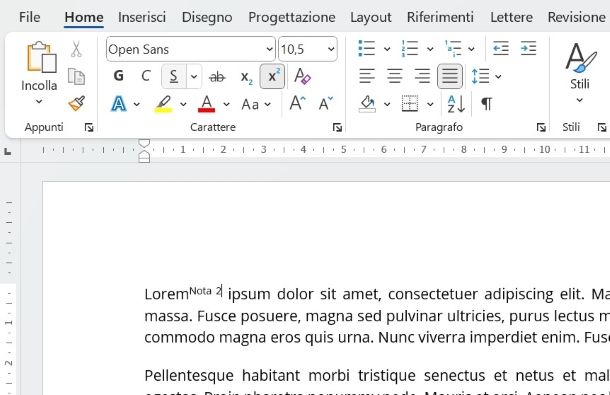Screen dimensions: 610x395
Task: Click the Taglia scissors icon
Action: (x=76, y=49)
